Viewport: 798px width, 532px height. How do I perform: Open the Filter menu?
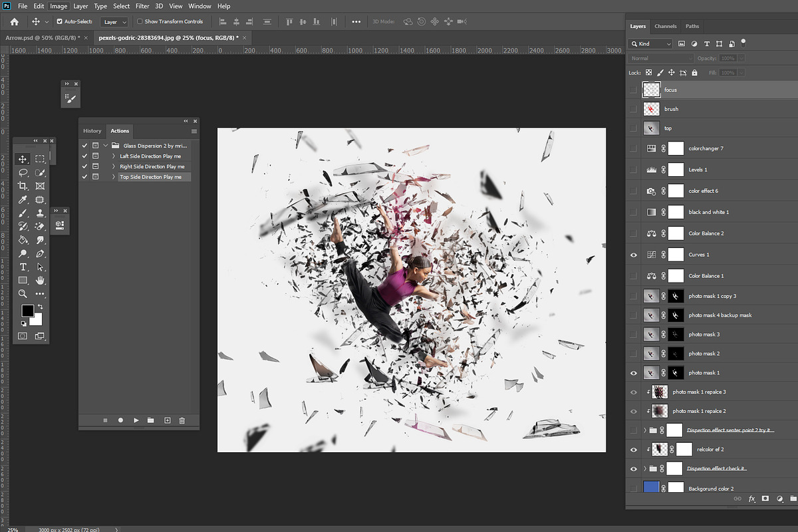(142, 6)
